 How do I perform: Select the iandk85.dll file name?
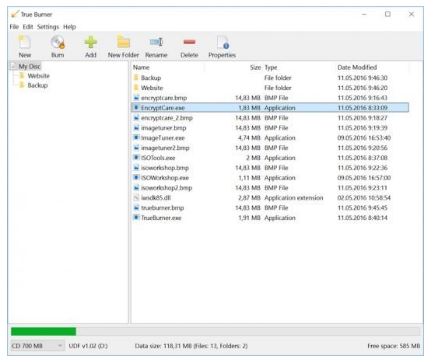coord(156,198)
